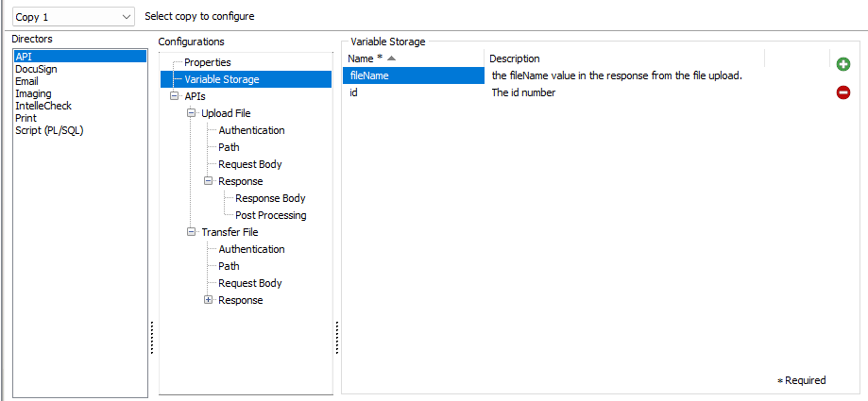Click the Description column header
Screen dimensions: 868x401
pyautogui.click(x=624, y=58)
